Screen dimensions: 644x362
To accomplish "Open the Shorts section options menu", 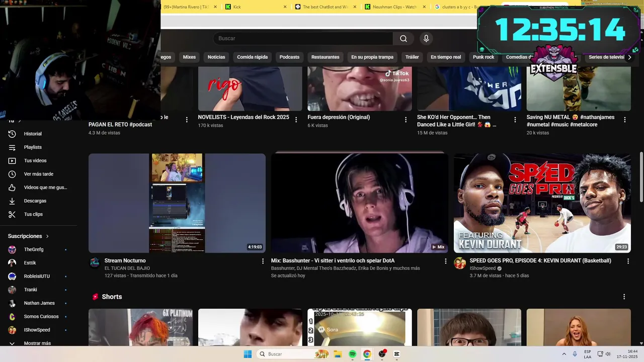I will [624, 297].
